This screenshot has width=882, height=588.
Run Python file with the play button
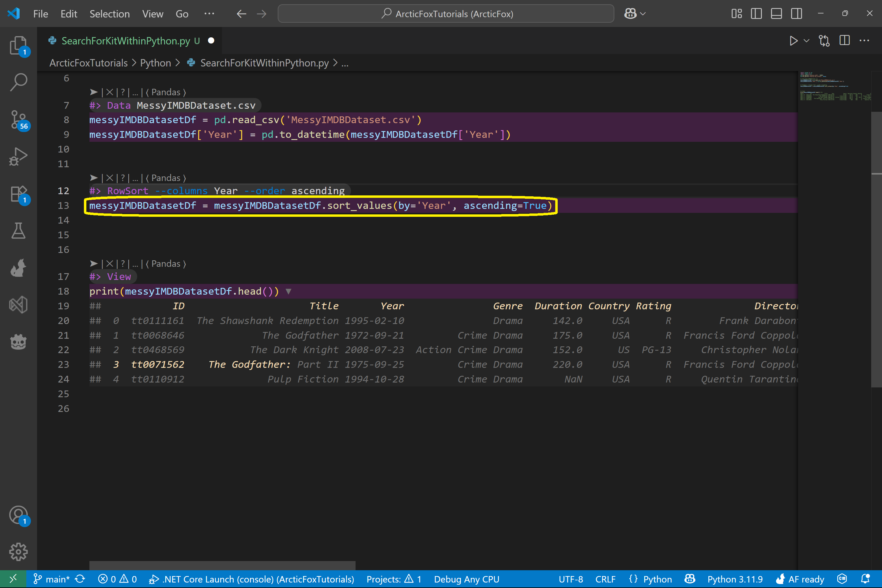pyautogui.click(x=793, y=40)
